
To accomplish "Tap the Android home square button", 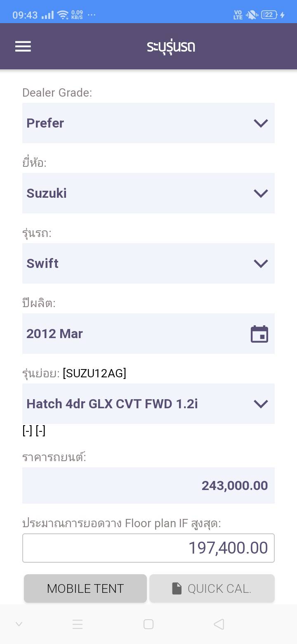I will 148,624.
